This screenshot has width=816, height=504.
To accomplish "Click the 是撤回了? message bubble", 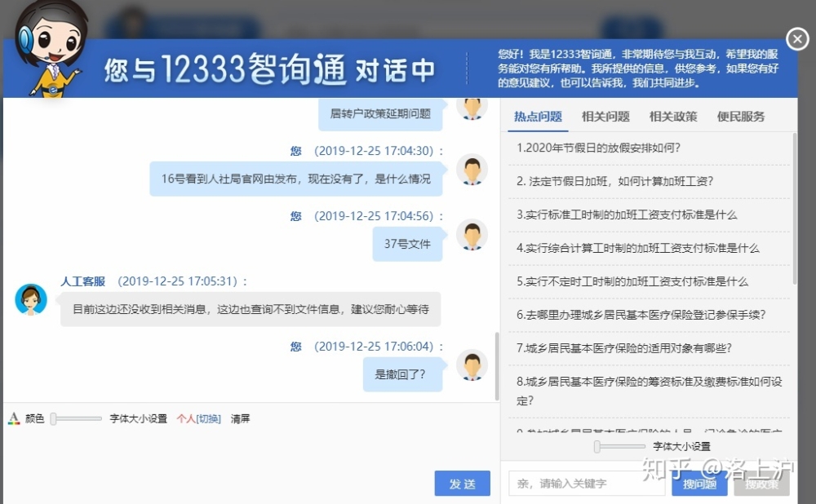I will tap(403, 374).
